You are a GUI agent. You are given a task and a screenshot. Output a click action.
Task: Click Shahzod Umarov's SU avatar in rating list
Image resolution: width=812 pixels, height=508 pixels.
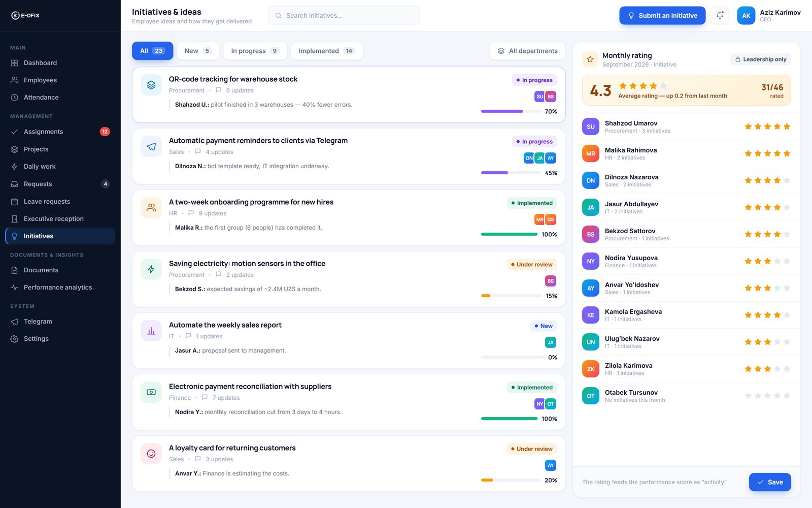point(591,126)
